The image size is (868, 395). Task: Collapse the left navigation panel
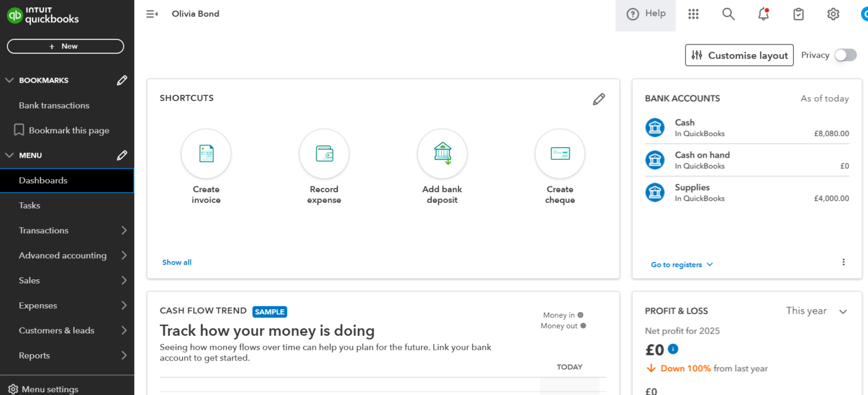pos(151,14)
